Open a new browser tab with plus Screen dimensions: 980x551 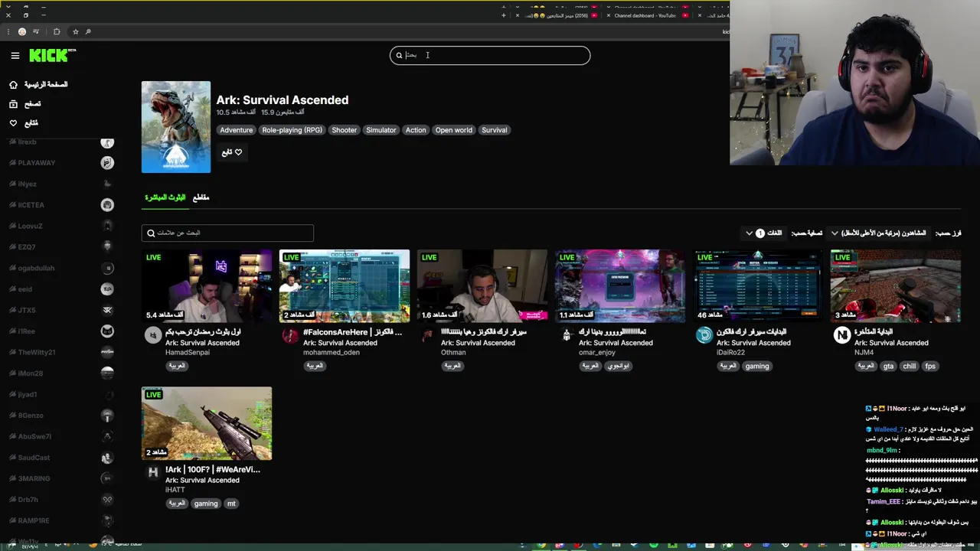pyautogui.click(x=504, y=15)
